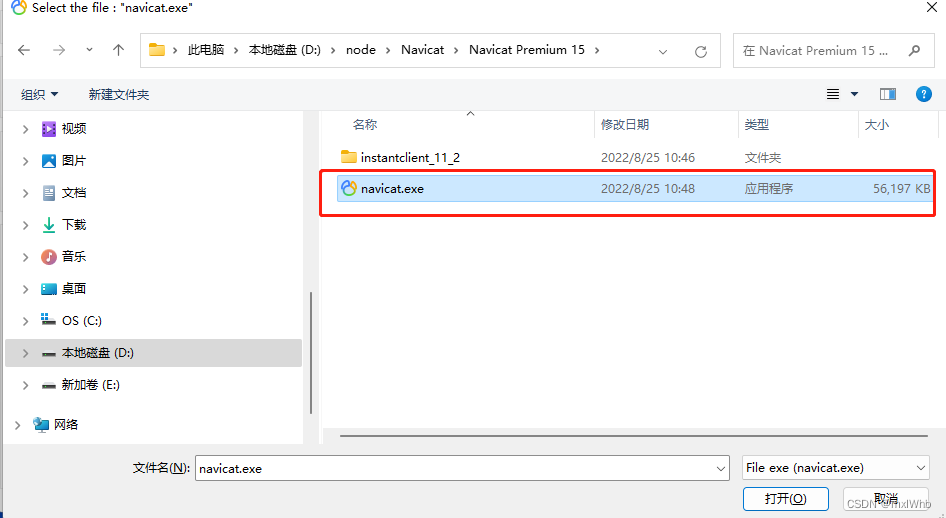Select 图片 in the navigation pane
The image size is (946, 518).
[x=74, y=160]
